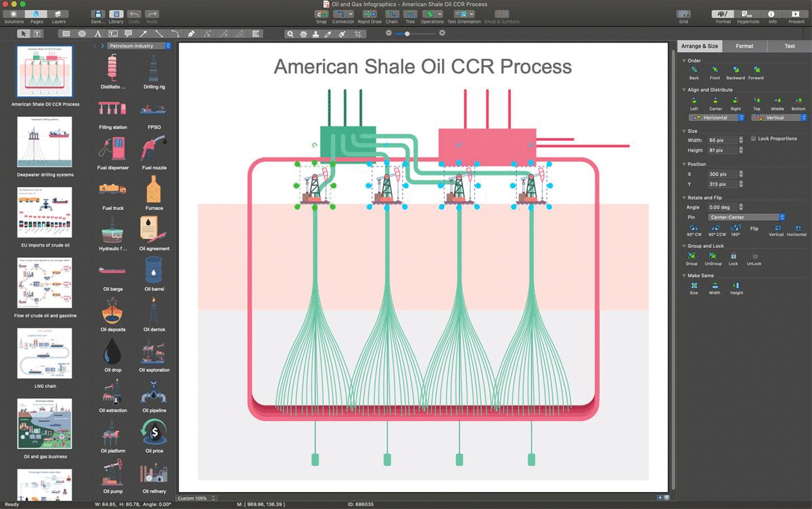Enable Lock Proportions checkbox
812x509 pixels.
click(753, 139)
